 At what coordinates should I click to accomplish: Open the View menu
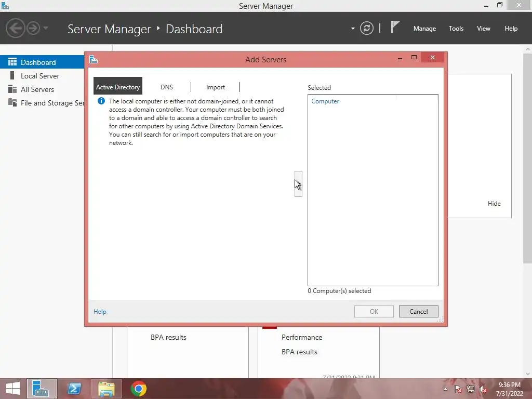[483, 29]
